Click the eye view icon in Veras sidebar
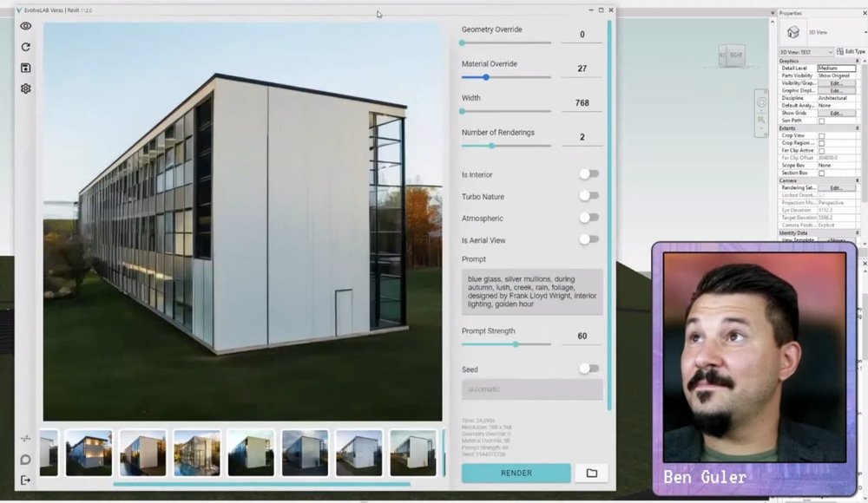868x503 pixels. [x=25, y=26]
